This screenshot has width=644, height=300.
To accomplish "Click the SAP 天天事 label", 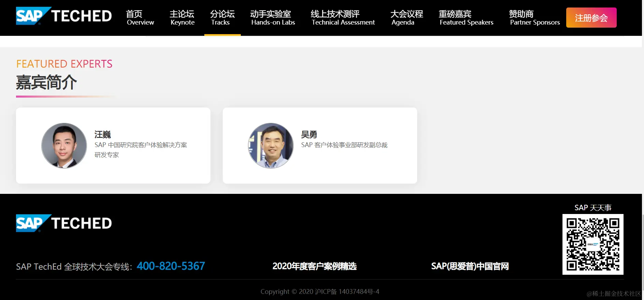I will coord(593,208).
